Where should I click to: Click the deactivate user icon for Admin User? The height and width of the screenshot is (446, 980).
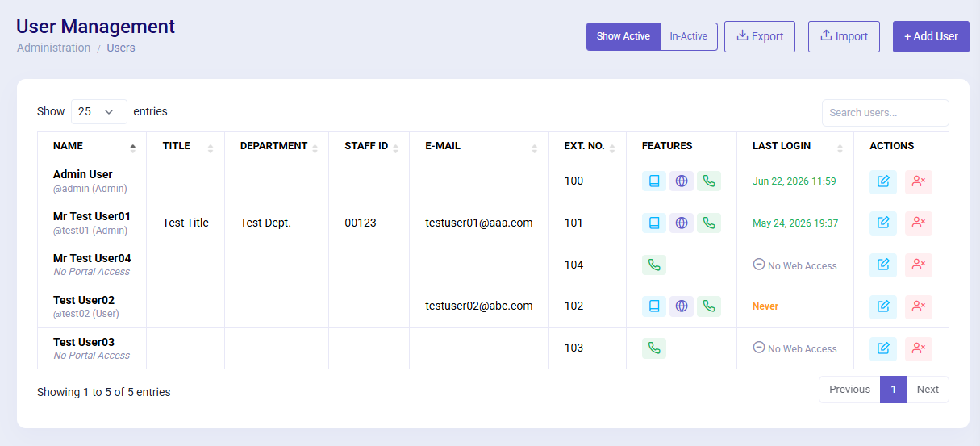click(919, 181)
